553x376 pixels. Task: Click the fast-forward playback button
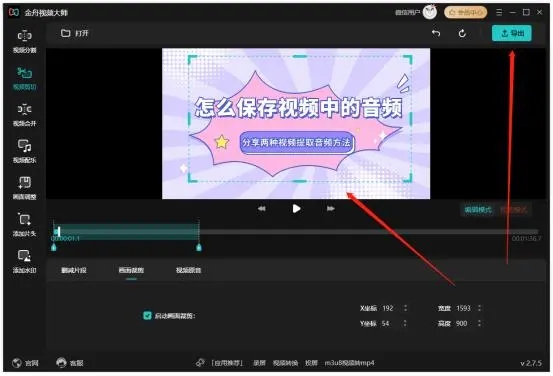point(330,208)
